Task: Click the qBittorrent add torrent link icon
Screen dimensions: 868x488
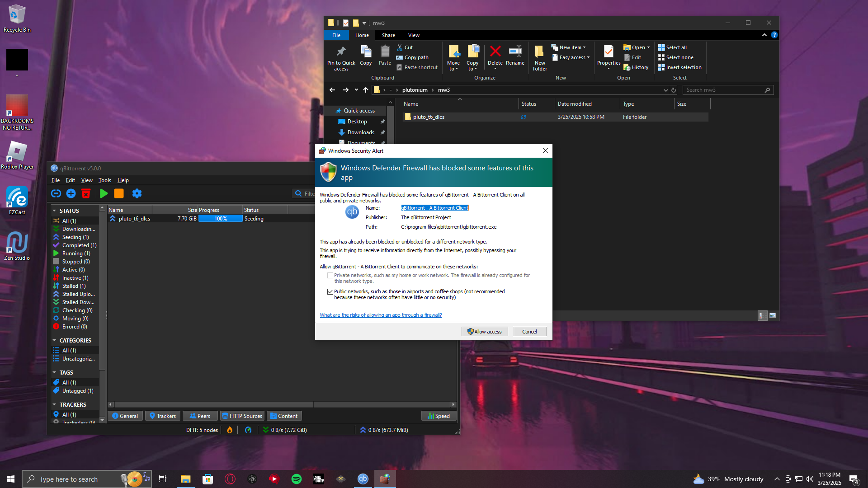Action: pos(56,193)
